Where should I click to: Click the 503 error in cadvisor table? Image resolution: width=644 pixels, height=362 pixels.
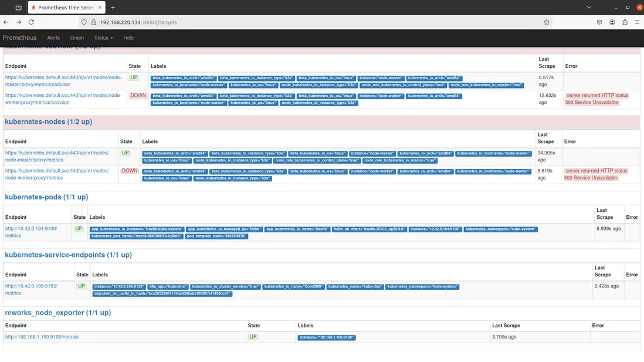pyautogui.click(x=596, y=99)
